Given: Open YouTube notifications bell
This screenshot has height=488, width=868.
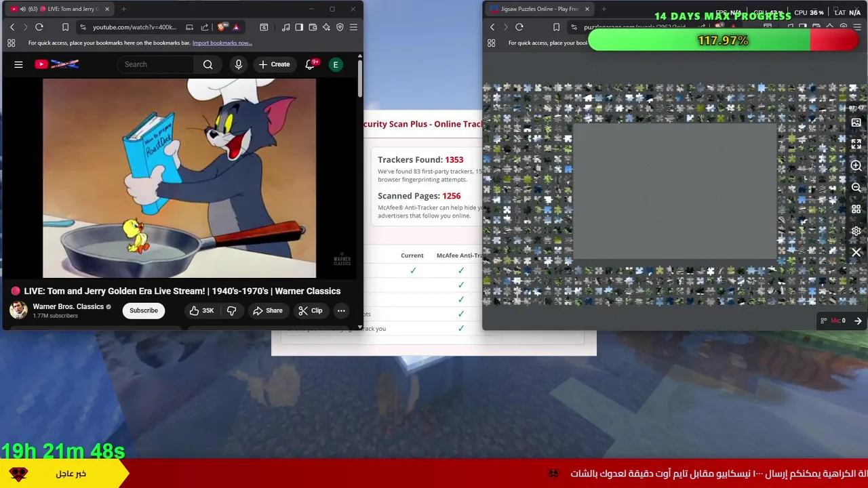Looking at the screenshot, I should [x=310, y=64].
